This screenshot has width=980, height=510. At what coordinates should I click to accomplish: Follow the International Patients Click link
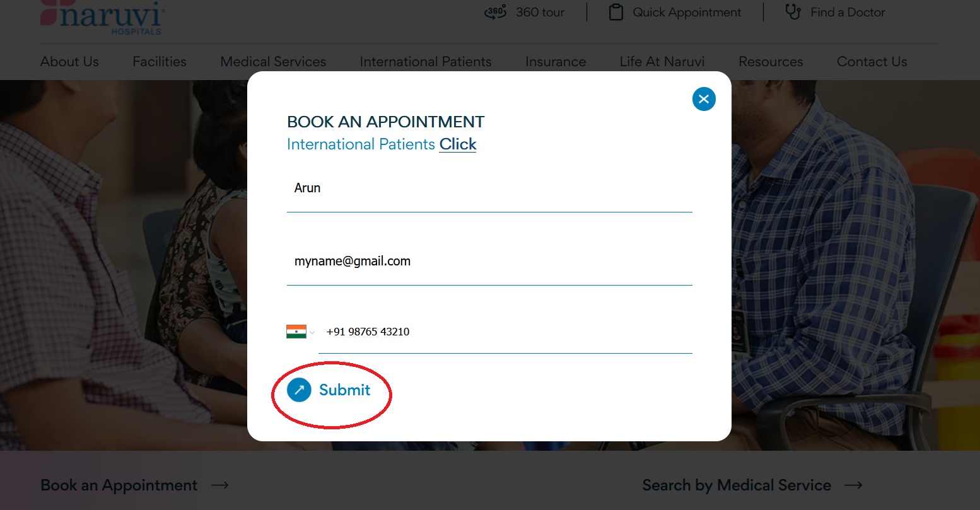[x=458, y=144]
